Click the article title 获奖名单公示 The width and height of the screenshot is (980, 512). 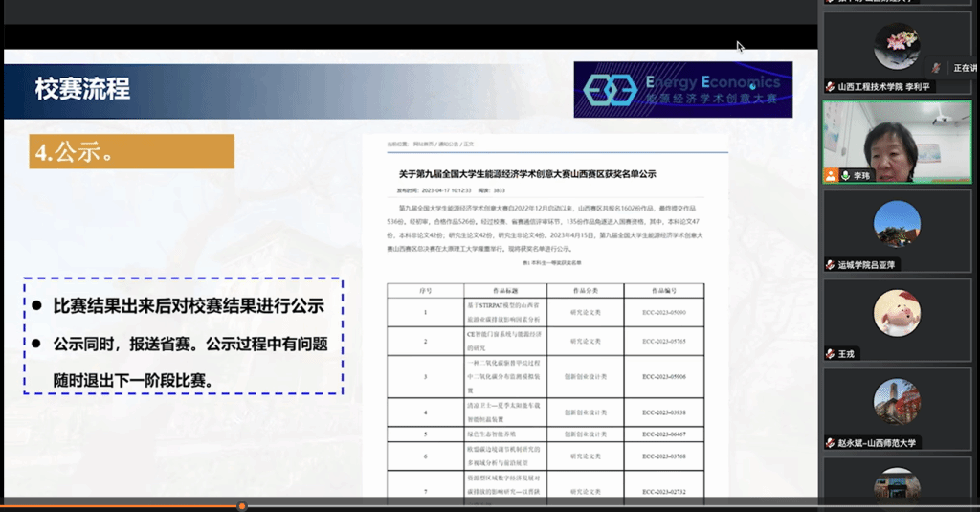[527, 174]
